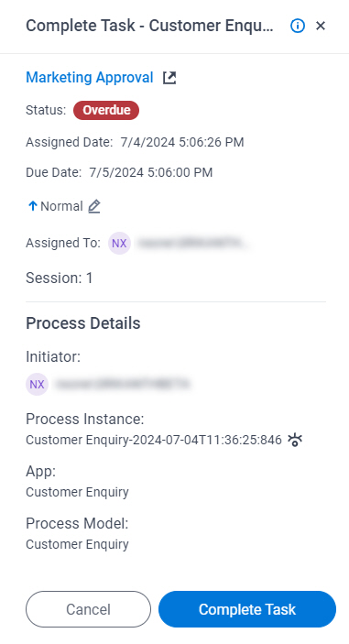Click the Overdue status badge
Viewport: 349px width, 644px height.
point(106,110)
